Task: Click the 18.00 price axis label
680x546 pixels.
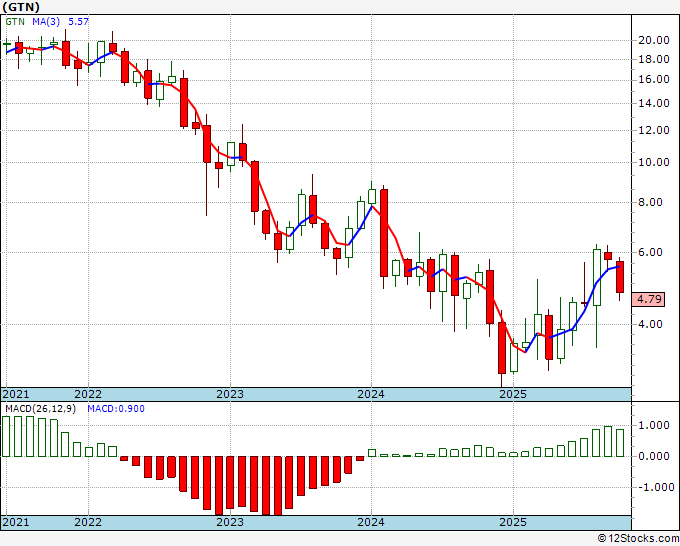Action: (654, 59)
